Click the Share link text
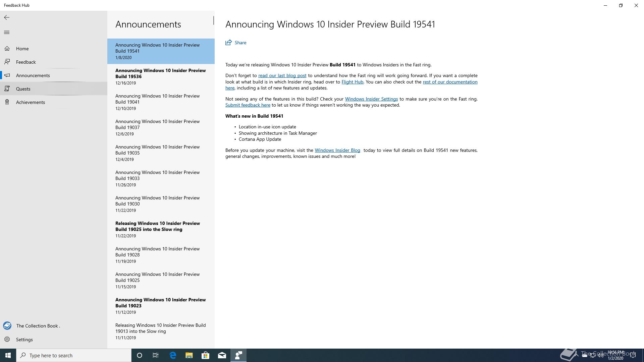Viewport: 644px width, 362px height. (240, 43)
